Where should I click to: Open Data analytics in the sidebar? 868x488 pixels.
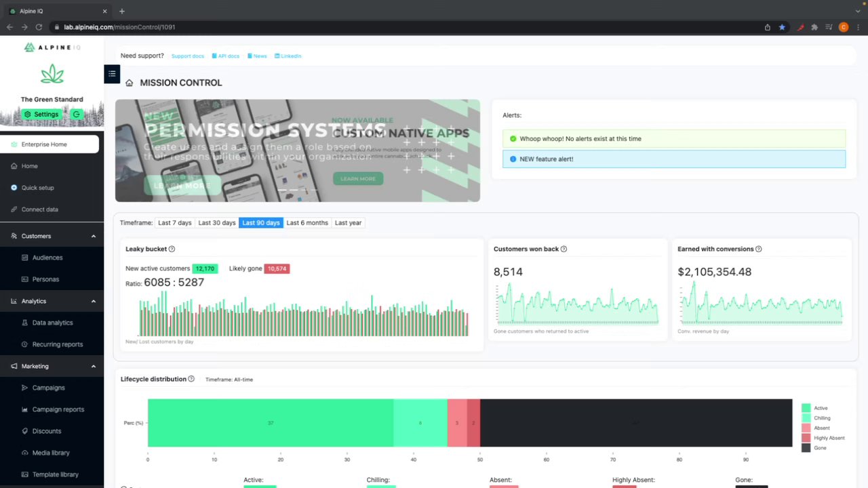(x=52, y=323)
